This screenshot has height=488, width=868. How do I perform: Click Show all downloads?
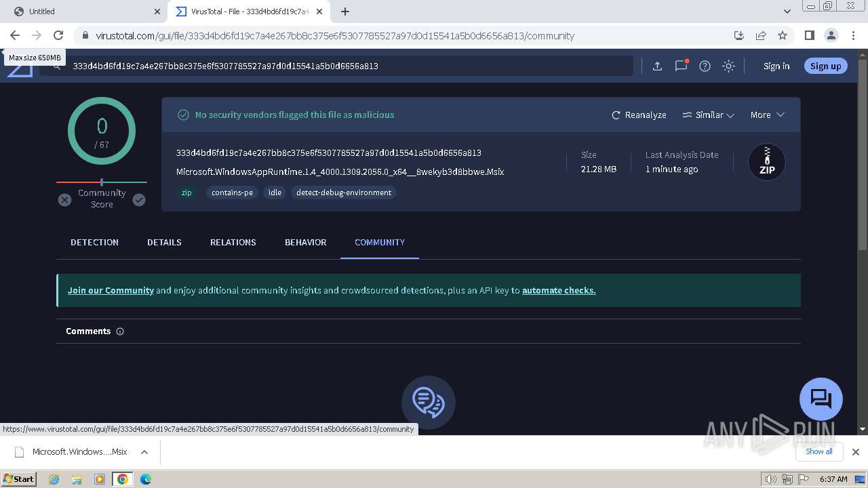click(x=818, y=451)
